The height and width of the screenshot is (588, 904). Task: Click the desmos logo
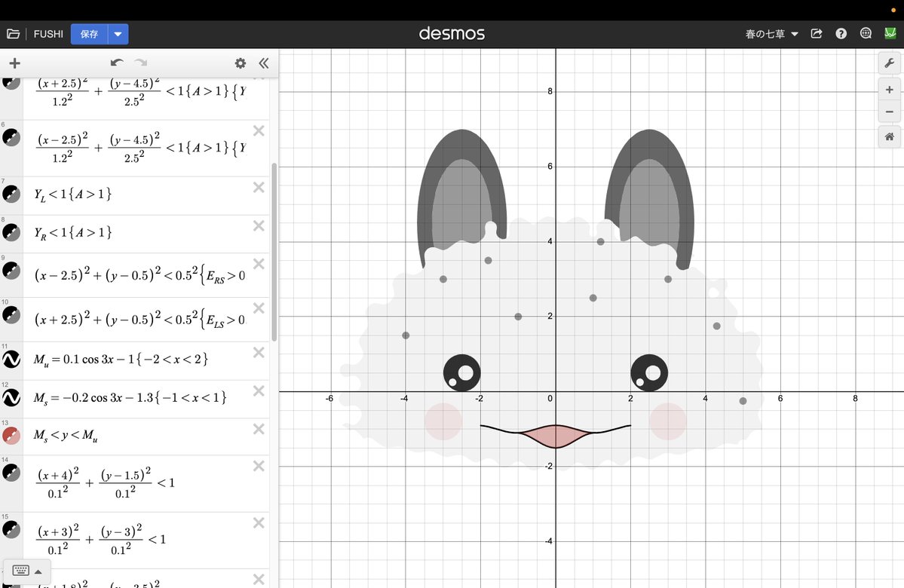[452, 33]
